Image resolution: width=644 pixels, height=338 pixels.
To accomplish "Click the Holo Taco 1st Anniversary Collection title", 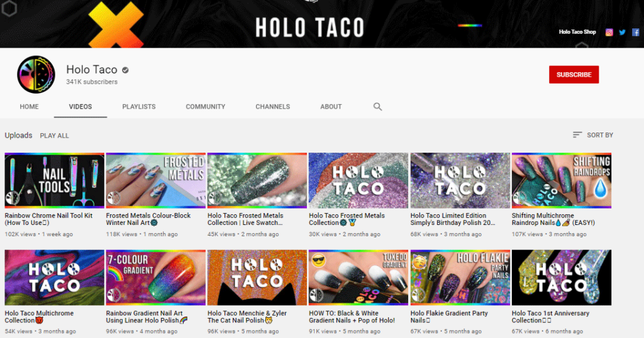I will click(x=550, y=317).
